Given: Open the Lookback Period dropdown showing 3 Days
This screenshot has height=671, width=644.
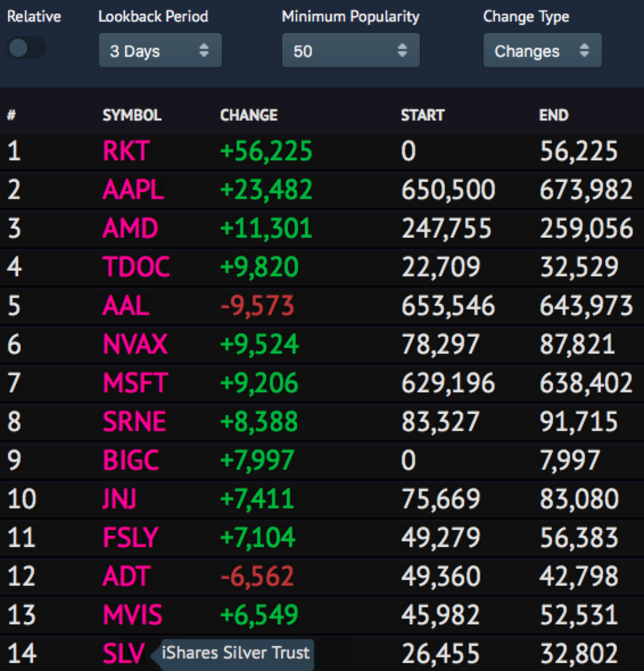Looking at the screenshot, I should click(160, 50).
